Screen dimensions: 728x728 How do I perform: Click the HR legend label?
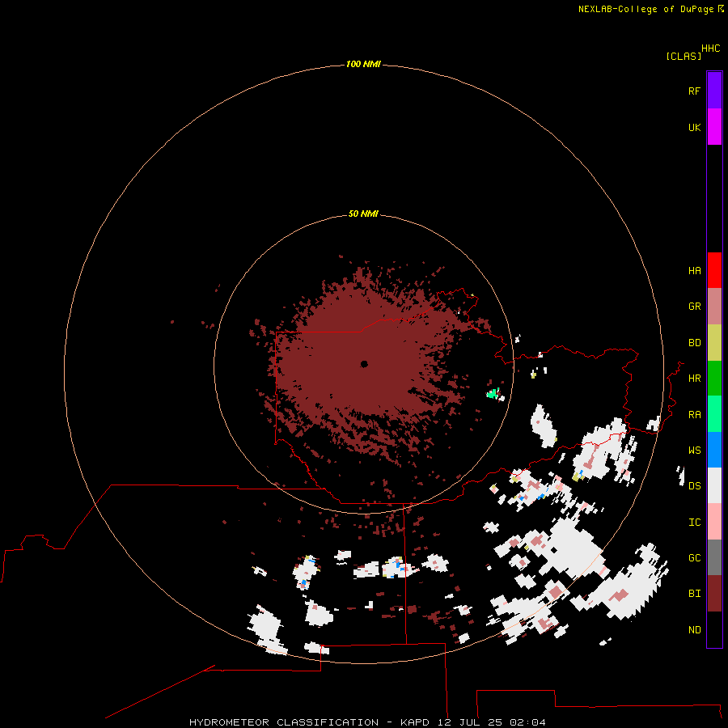click(x=694, y=379)
